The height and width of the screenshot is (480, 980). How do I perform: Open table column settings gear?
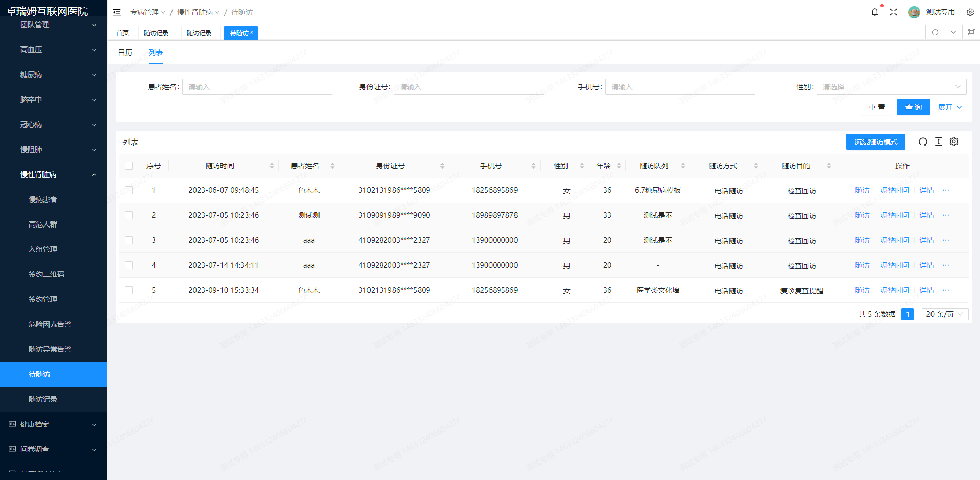click(x=954, y=142)
